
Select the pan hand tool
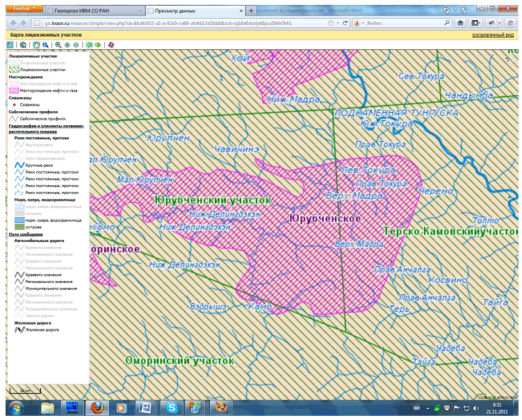[x=35, y=45]
